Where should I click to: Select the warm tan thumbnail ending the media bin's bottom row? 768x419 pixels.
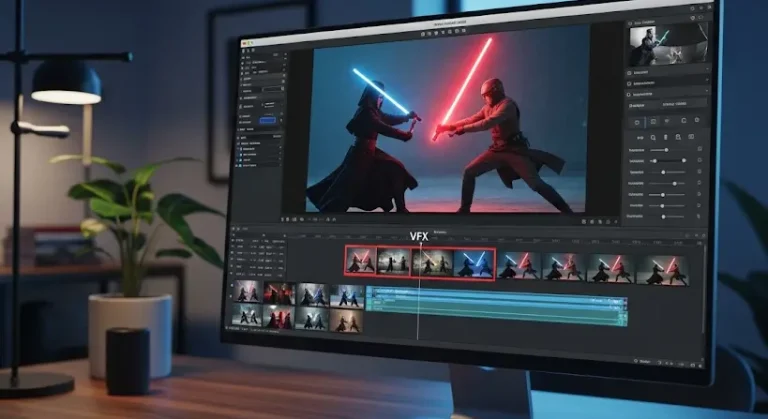[x=346, y=320]
